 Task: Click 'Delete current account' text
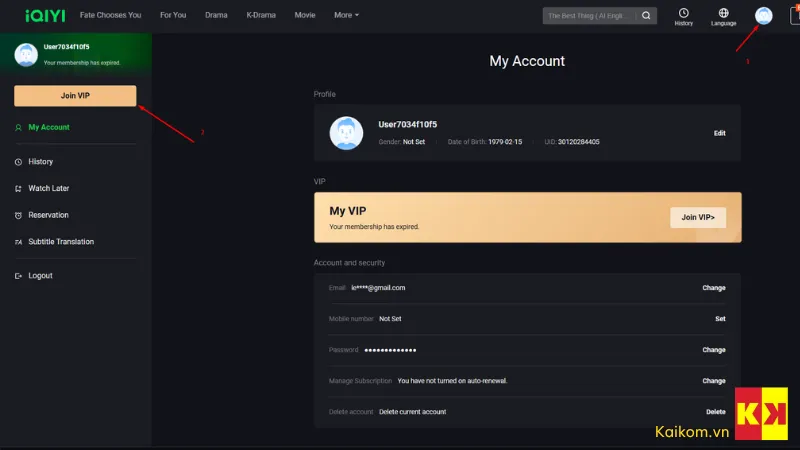[x=413, y=412]
